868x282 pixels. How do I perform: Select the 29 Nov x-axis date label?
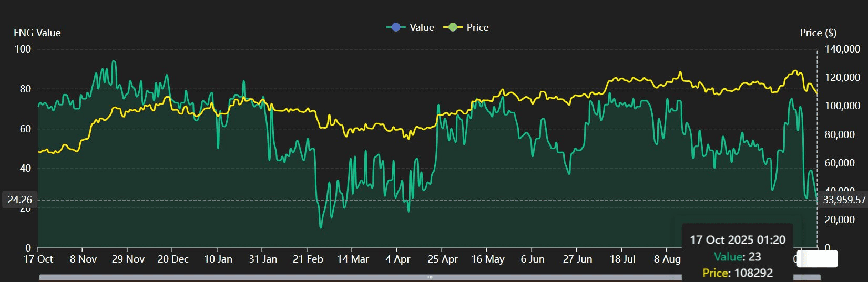pos(128,259)
